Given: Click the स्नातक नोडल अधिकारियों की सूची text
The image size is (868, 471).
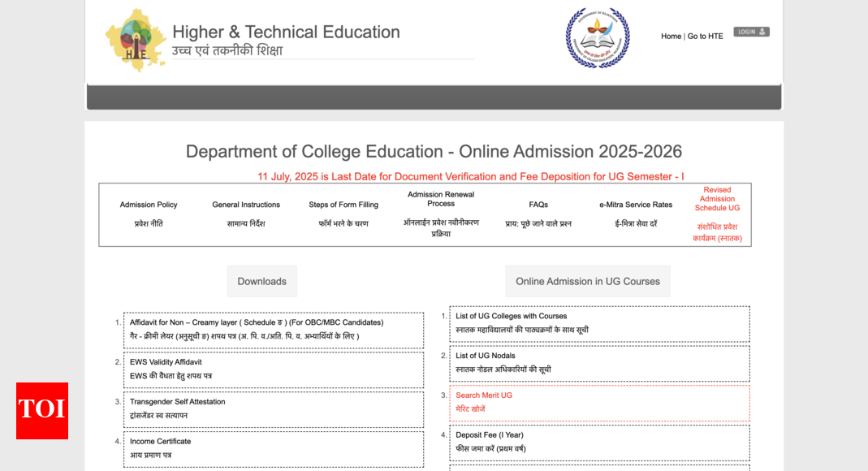Looking at the screenshot, I should coord(503,369).
